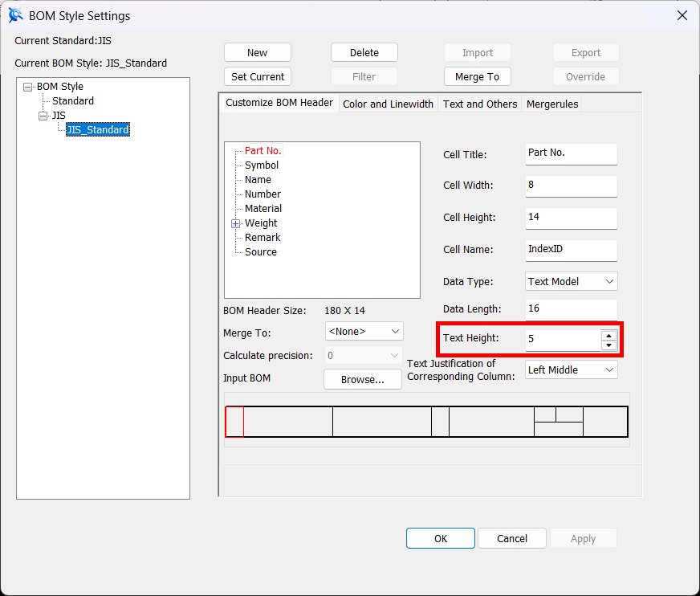Click the New style button
This screenshot has width=700, height=596.
257,53
